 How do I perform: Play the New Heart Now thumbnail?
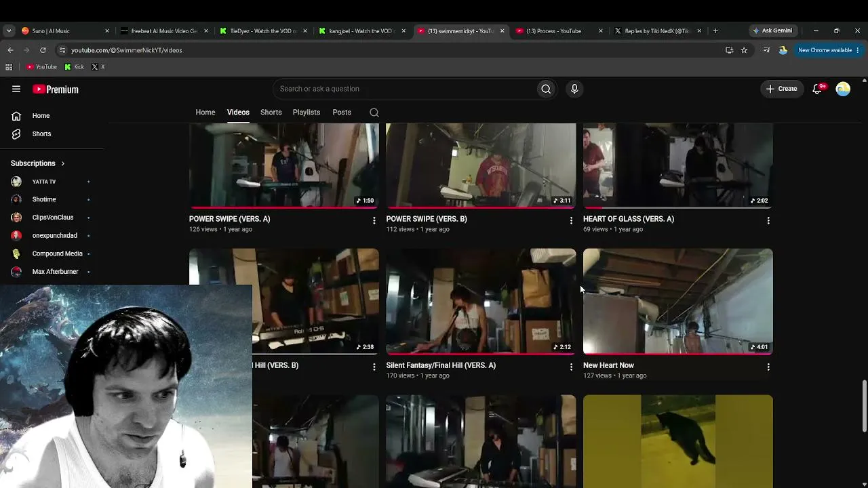point(678,302)
